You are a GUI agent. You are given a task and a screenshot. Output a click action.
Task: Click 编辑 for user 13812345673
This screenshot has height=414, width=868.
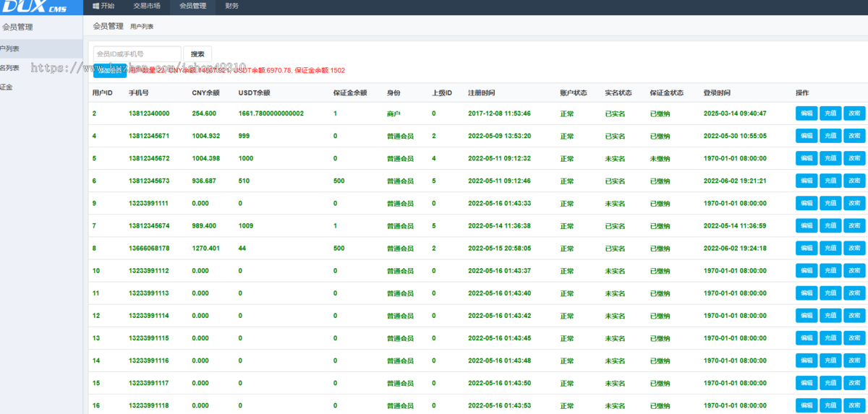click(x=807, y=181)
